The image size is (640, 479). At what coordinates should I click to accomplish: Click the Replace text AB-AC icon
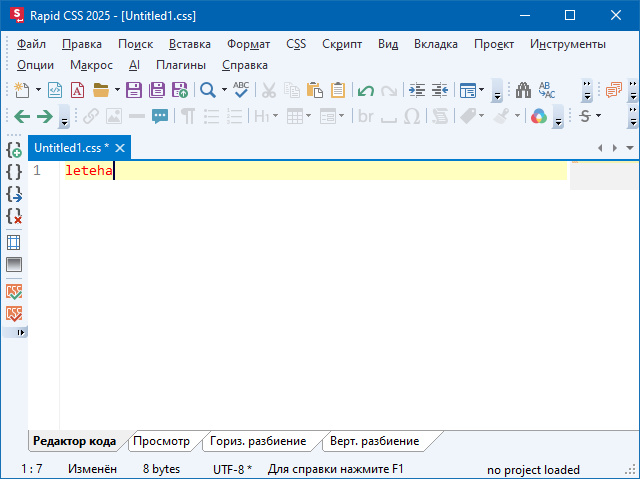546,90
